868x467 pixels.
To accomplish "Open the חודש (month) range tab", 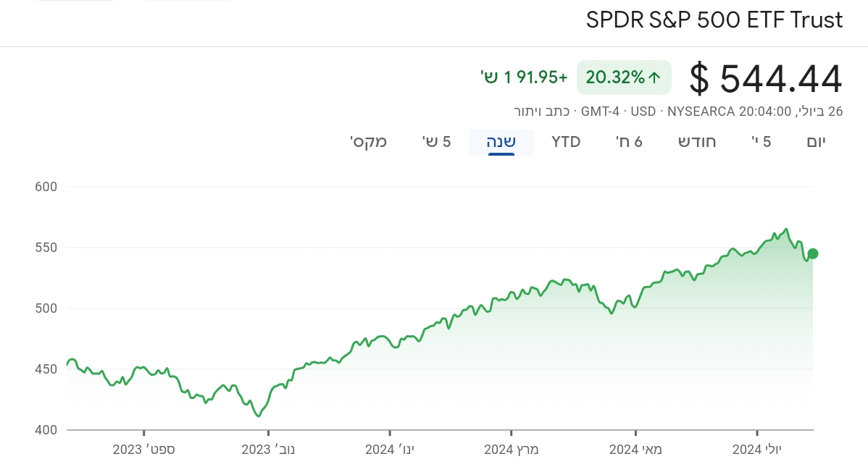I will pos(697,141).
